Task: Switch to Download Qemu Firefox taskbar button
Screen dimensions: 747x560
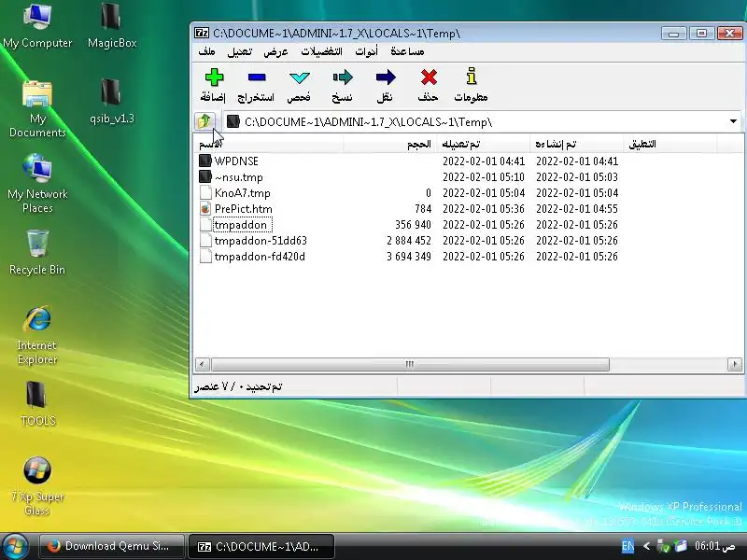Action: (x=111, y=546)
